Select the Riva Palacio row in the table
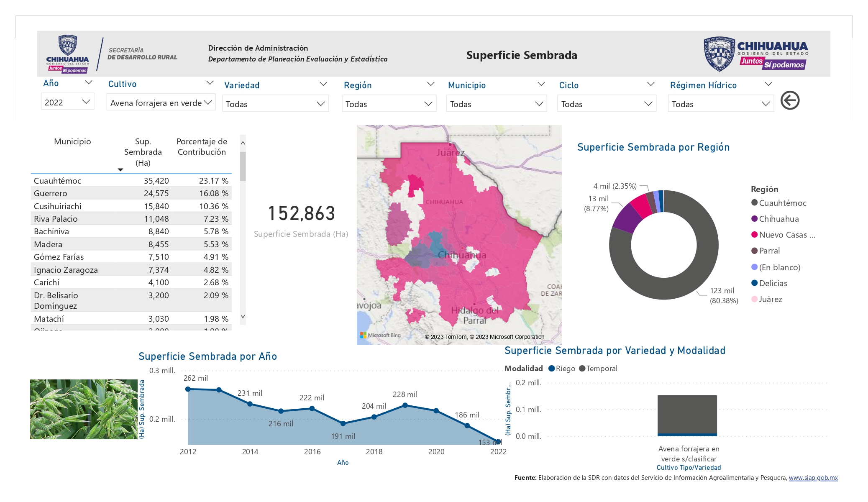 click(131, 219)
